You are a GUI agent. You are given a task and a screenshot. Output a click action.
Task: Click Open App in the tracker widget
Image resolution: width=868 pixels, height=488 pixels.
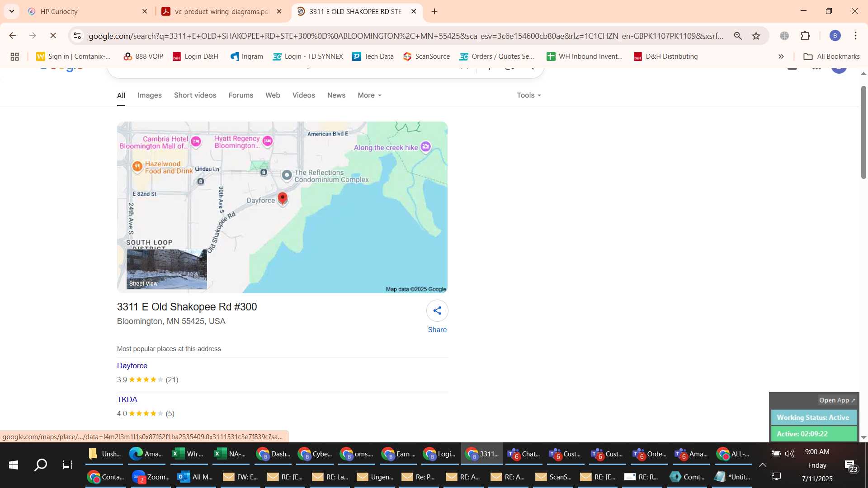pos(837,400)
